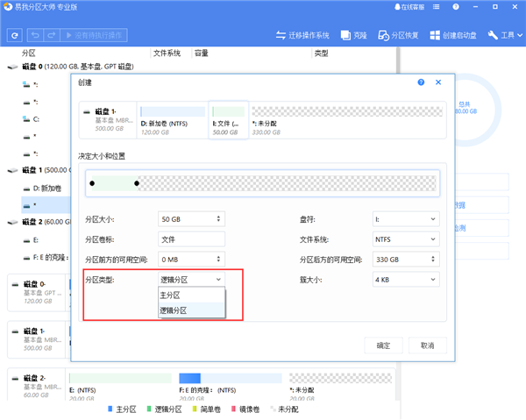Click the help icon in 创建 dialog
Image resolution: width=526 pixels, height=420 pixels.
click(x=422, y=82)
